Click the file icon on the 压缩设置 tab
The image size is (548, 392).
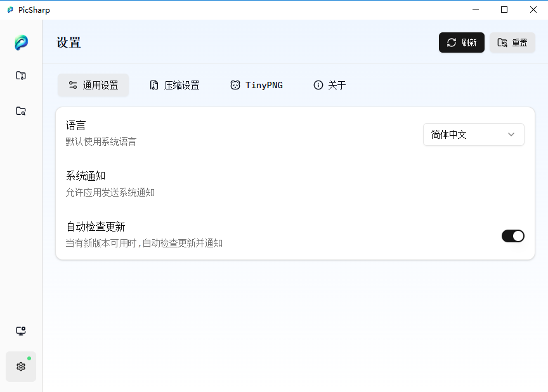click(153, 84)
